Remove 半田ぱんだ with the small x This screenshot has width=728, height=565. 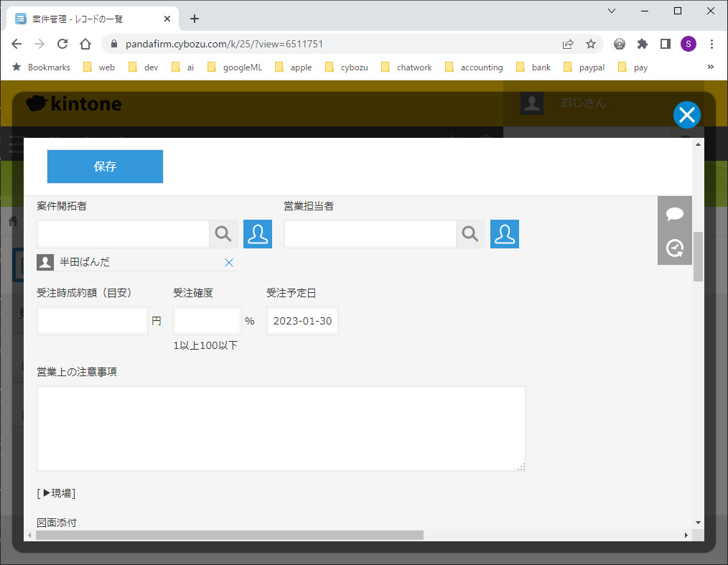229,263
